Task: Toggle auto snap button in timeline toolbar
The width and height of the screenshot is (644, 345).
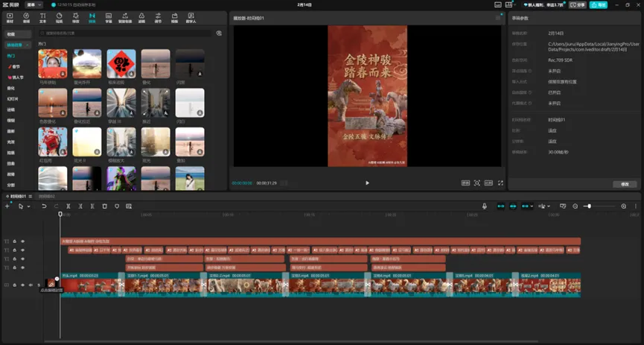Action: (513, 206)
